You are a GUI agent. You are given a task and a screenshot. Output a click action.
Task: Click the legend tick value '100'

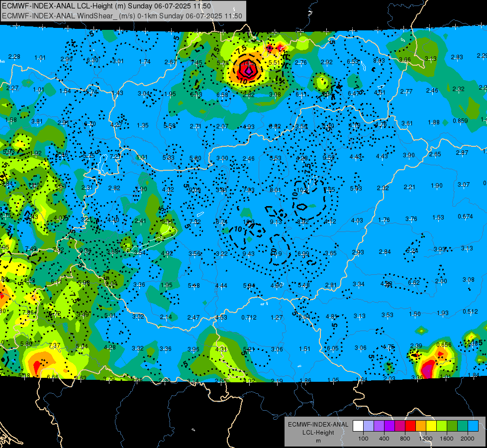pyautogui.click(x=363, y=439)
